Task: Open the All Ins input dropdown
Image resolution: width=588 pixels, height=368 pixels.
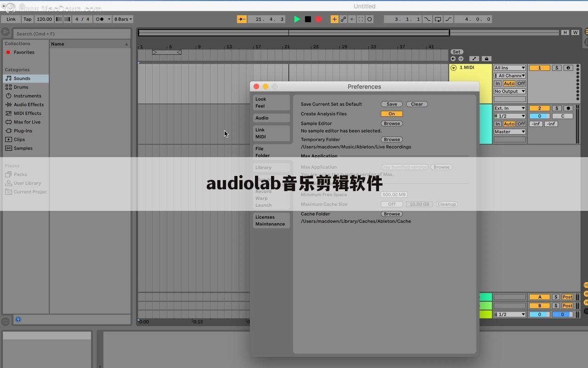Action: 509,68
